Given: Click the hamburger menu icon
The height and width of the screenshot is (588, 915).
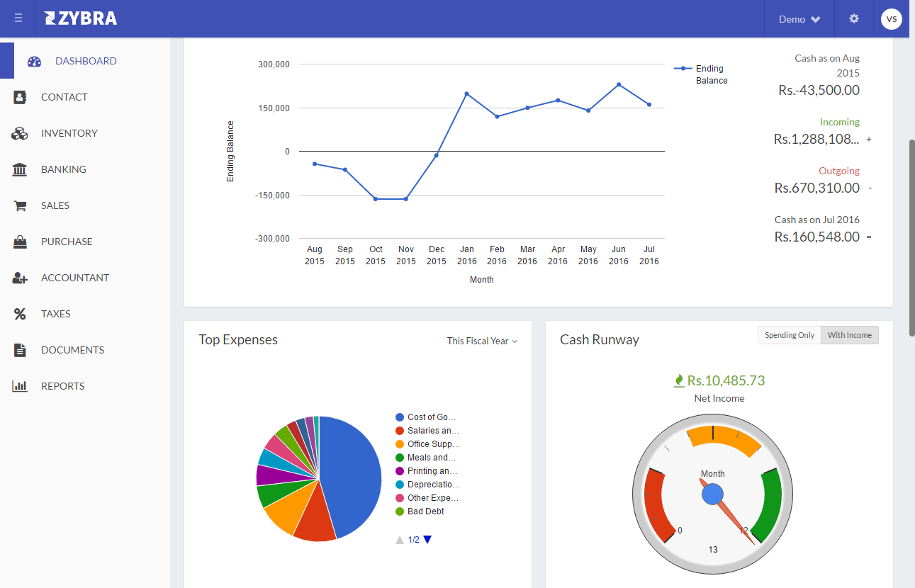Looking at the screenshot, I should point(18,18).
